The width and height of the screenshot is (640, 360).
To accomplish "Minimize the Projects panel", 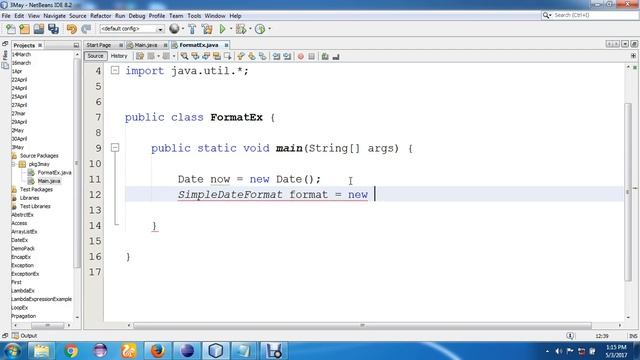I will pyautogui.click(x=76, y=45).
